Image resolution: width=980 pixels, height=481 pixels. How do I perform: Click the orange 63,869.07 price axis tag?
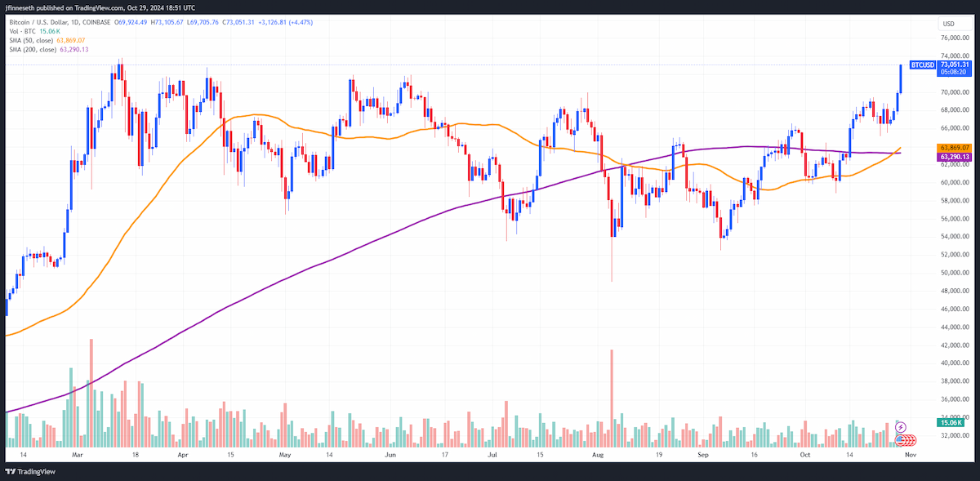coord(955,148)
